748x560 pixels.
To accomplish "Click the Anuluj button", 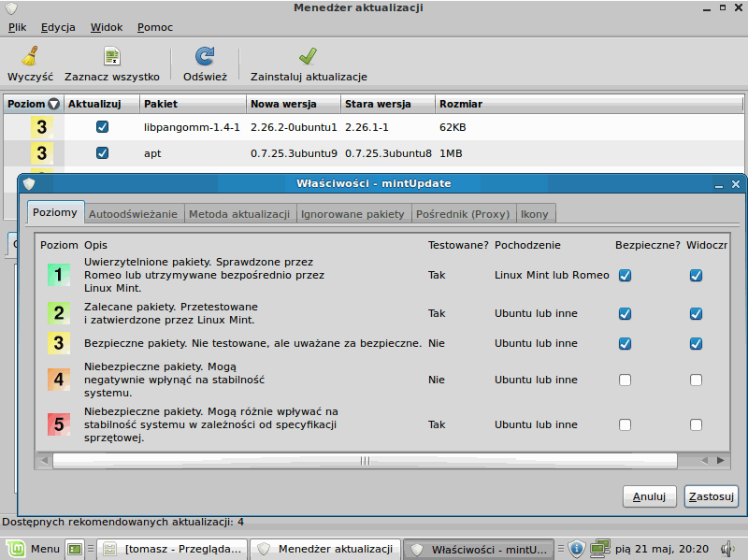I will [x=648, y=496].
